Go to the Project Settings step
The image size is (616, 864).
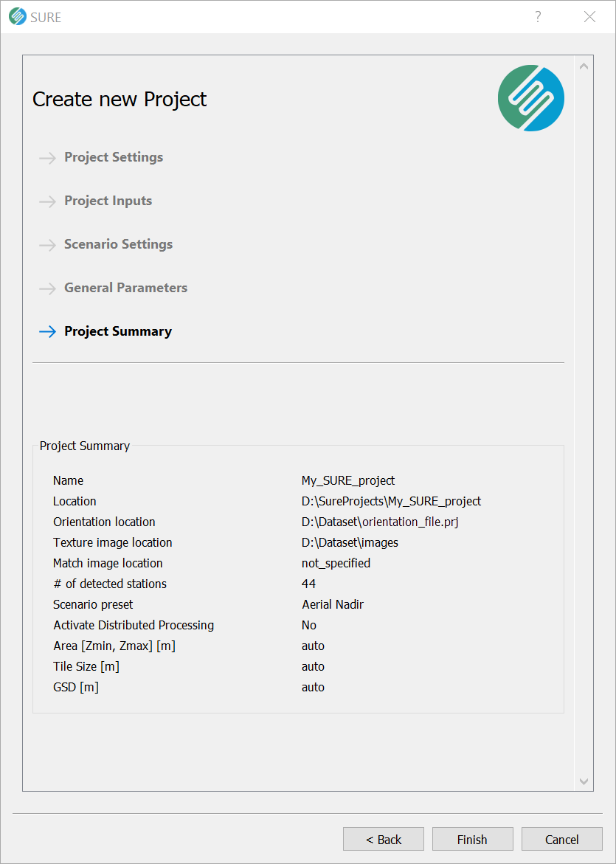[x=114, y=157]
